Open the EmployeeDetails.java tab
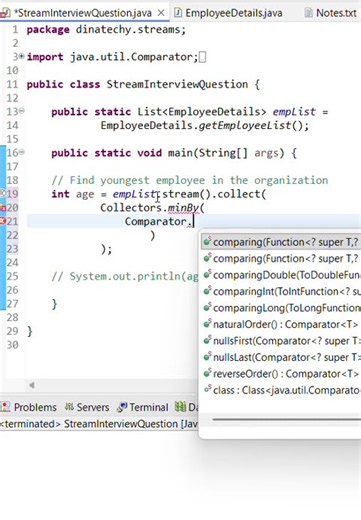361x520 pixels. coord(234,13)
